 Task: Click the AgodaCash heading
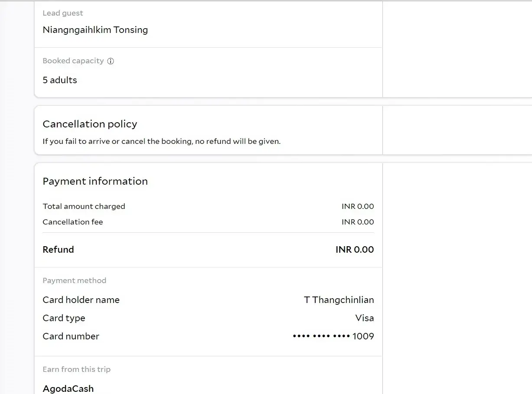[68, 388]
